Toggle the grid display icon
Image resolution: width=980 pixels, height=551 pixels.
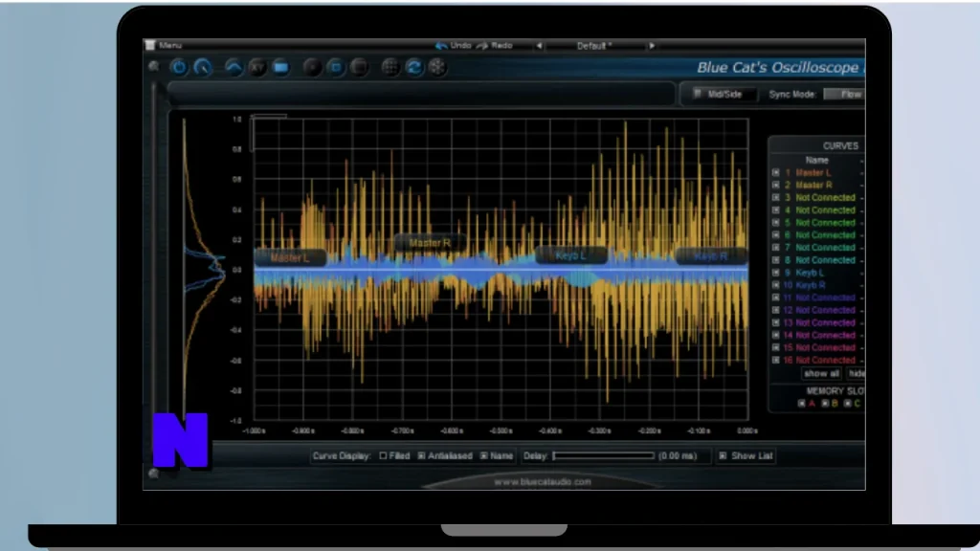[390, 67]
